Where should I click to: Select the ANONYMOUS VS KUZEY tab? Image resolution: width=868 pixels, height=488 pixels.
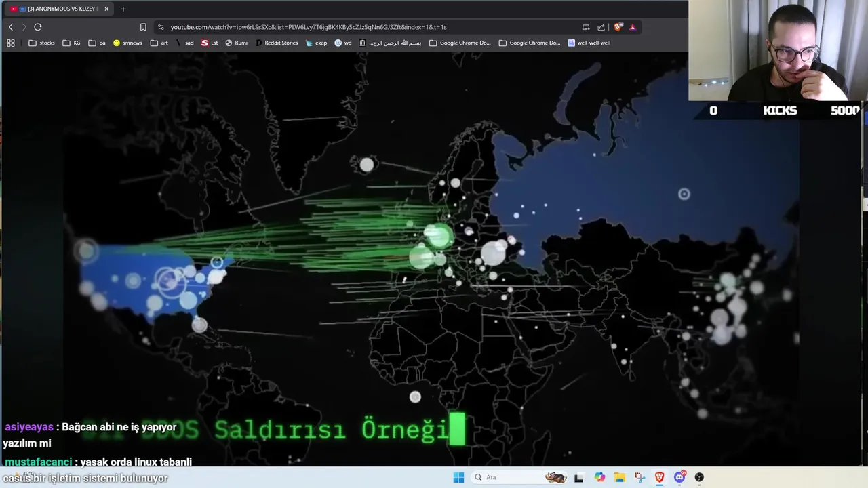(60, 9)
